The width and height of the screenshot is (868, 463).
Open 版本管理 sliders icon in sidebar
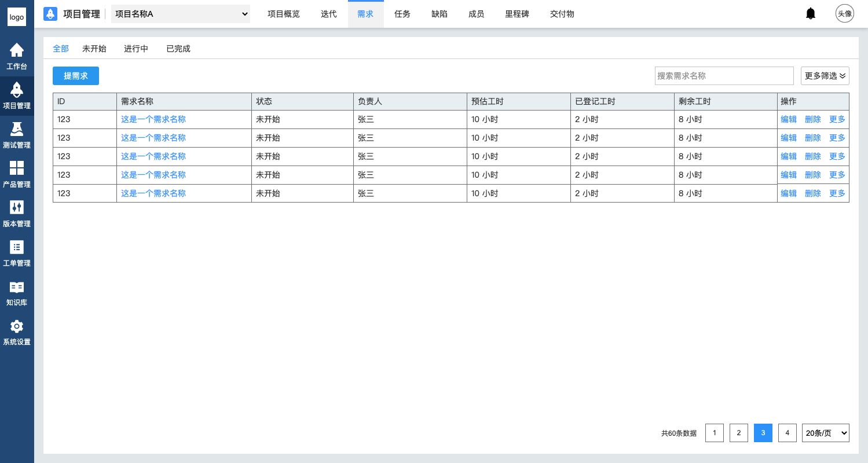(x=17, y=208)
